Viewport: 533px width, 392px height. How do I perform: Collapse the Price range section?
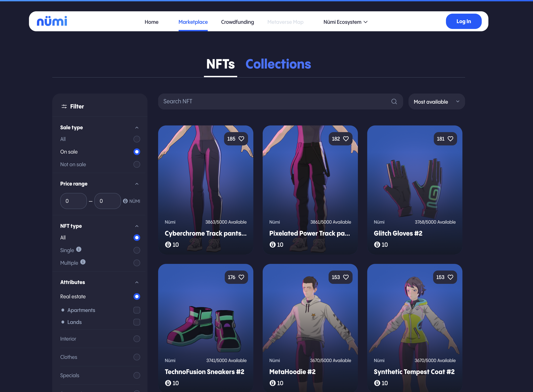[x=137, y=184]
